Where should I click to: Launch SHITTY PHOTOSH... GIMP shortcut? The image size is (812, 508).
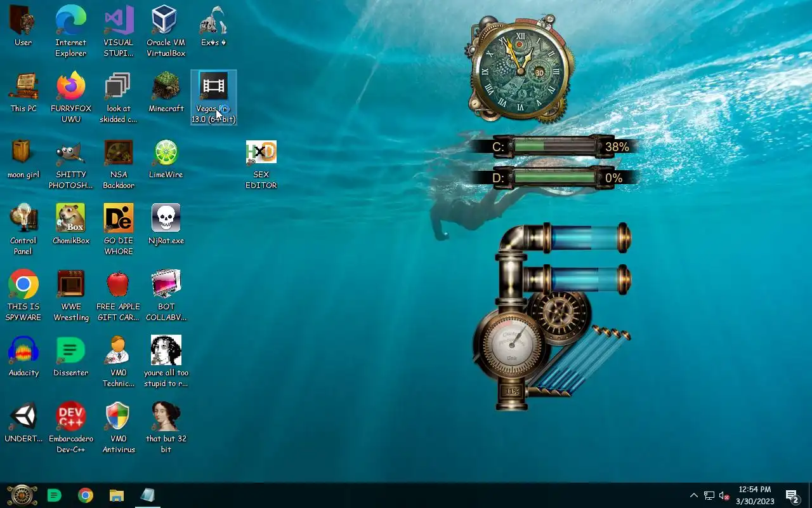[71, 163]
